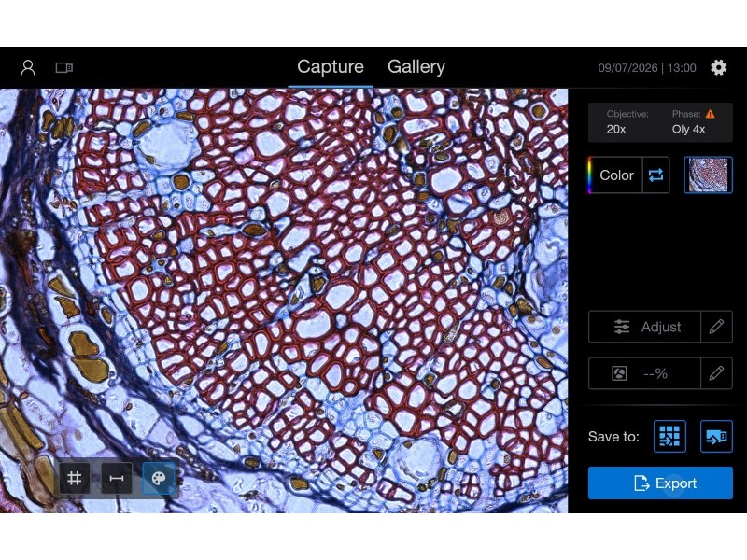The image size is (747, 560).
Task: Select save to gallery grid icon
Action: 669,436
